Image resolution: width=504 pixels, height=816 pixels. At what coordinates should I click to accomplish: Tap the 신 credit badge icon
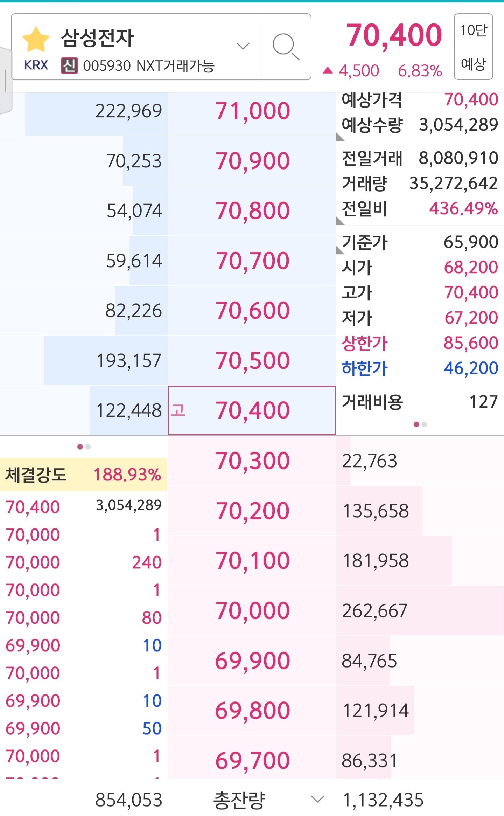(x=69, y=66)
